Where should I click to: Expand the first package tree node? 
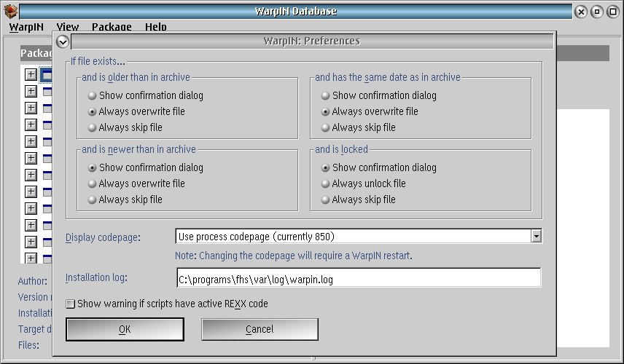pos(31,74)
